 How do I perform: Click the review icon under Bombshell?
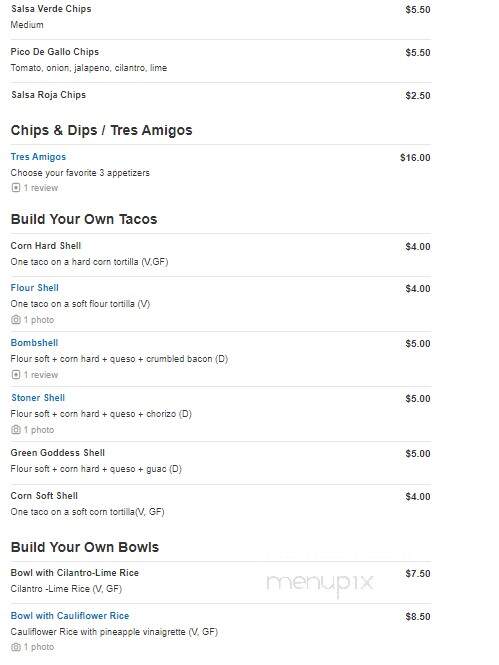(16, 374)
